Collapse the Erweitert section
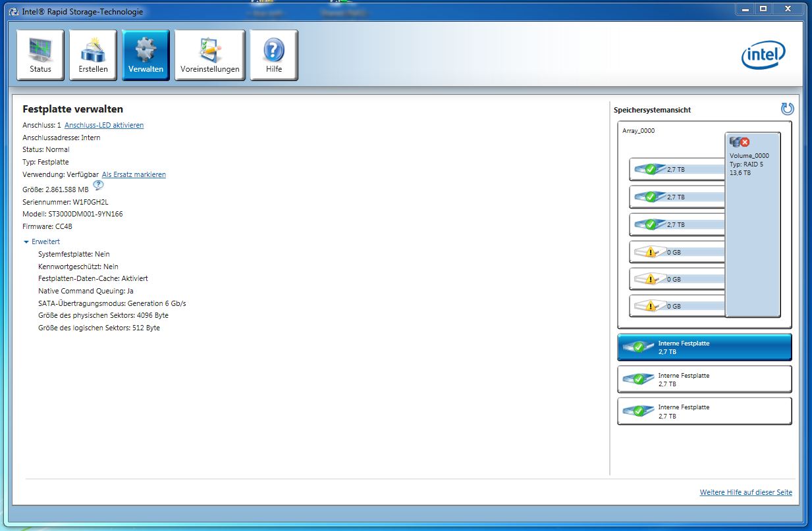Image resolution: width=812 pixels, height=531 pixels. (41, 241)
